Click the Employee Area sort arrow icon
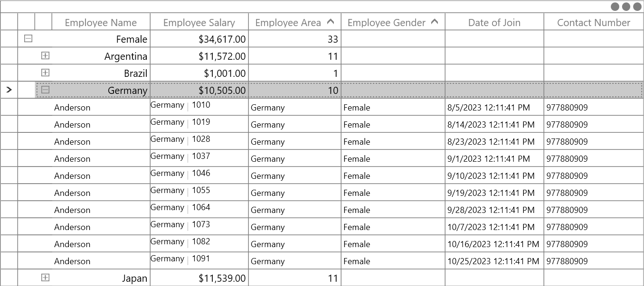Screen dimensions: 644x286 click(x=331, y=22)
